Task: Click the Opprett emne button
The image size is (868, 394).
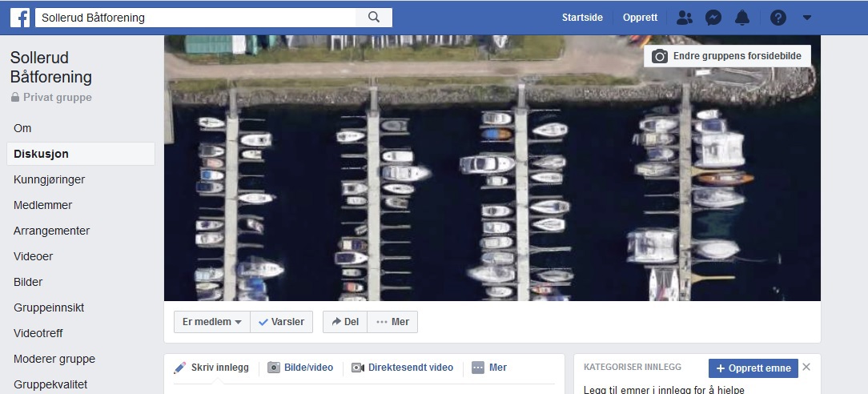Action: 753,368
